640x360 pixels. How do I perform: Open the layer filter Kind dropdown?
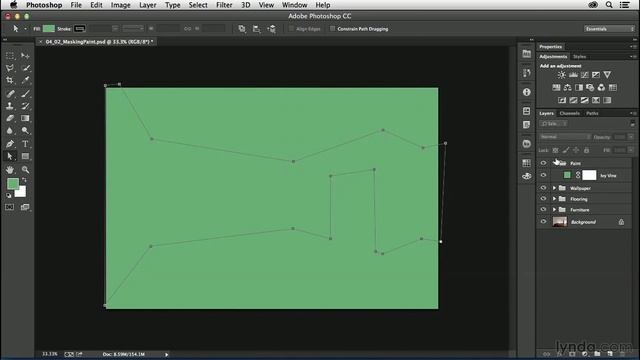[x=553, y=123]
